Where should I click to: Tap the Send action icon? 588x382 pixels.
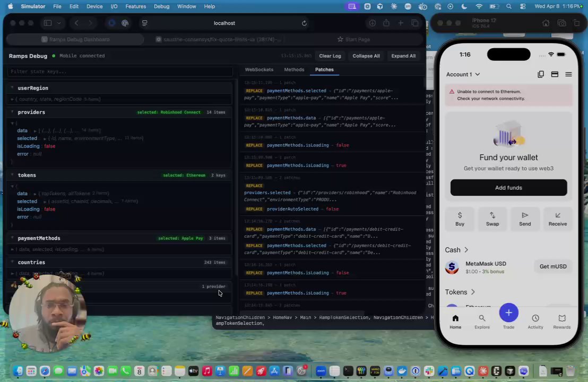pos(525,219)
